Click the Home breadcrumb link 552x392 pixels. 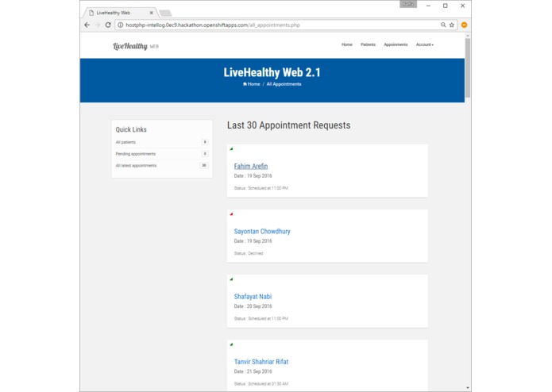pyautogui.click(x=251, y=84)
